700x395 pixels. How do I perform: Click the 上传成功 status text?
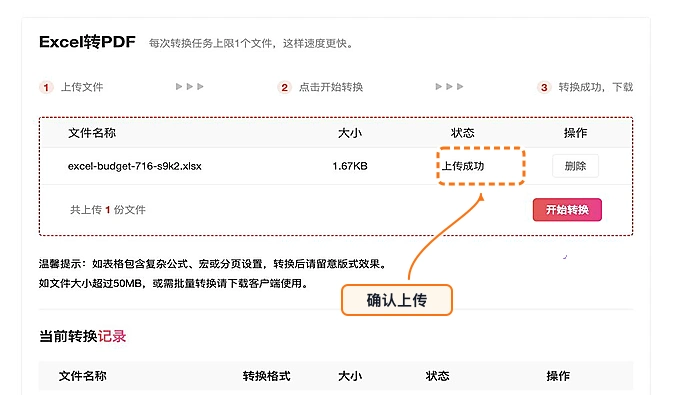pyautogui.click(x=463, y=166)
